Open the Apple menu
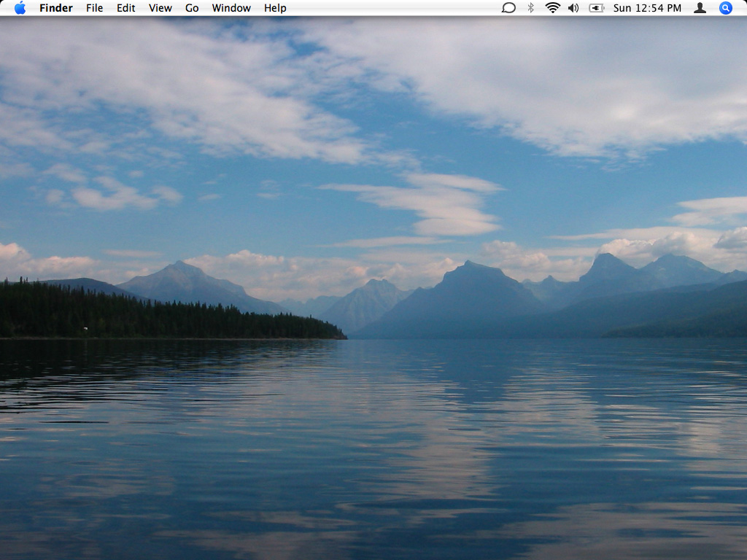Viewport: 747px width, 560px height. coord(20,7)
